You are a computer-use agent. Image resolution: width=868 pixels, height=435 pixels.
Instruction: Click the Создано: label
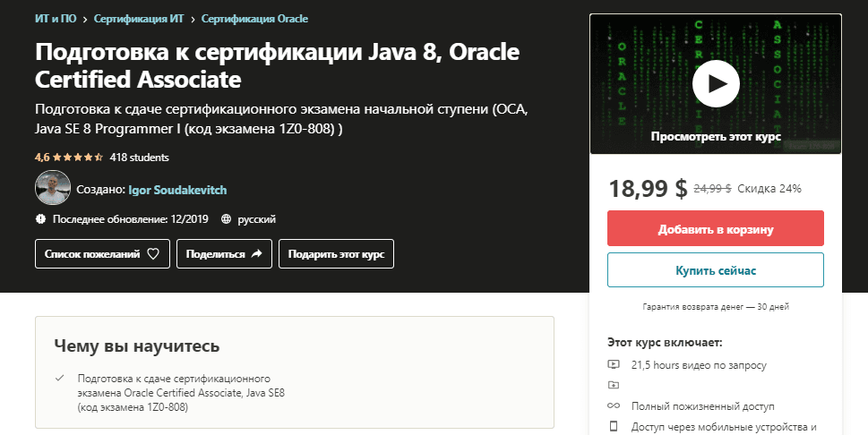tap(100, 190)
